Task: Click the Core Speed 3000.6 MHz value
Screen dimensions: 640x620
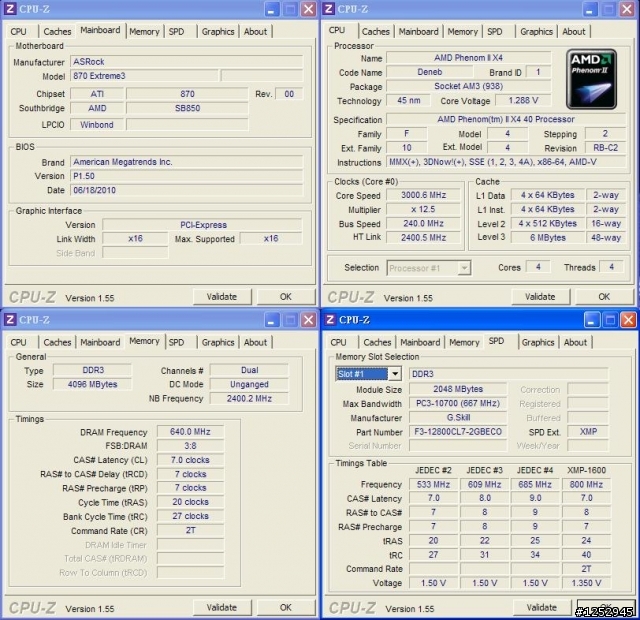Action: click(x=423, y=195)
